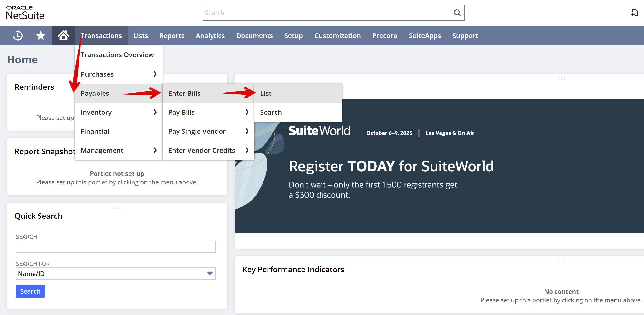The height and width of the screenshot is (315, 644).
Task: Expand the Purchases submenu
Action: pyautogui.click(x=119, y=74)
